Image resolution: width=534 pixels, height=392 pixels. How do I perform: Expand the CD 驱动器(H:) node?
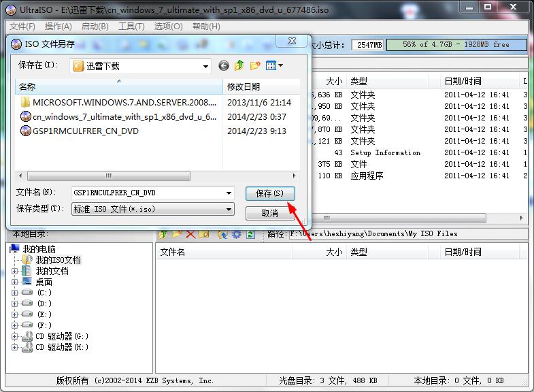coord(14,347)
